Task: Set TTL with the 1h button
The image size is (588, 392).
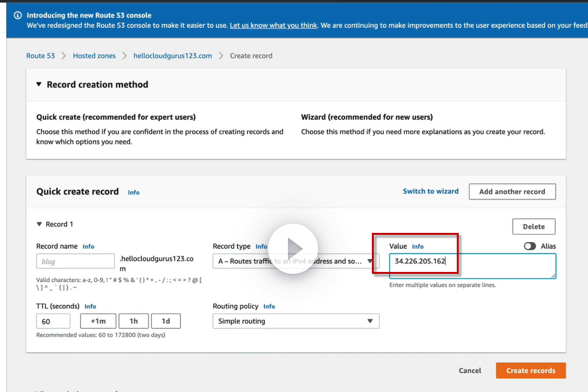Action: click(134, 321)
